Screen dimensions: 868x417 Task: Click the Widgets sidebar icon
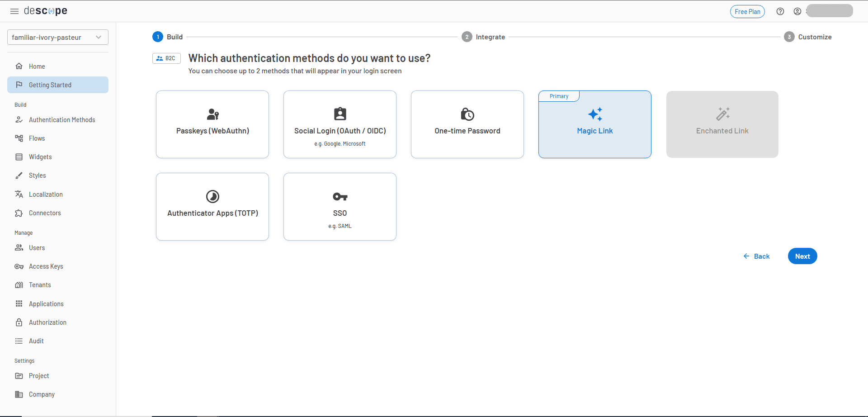(19, 156)
